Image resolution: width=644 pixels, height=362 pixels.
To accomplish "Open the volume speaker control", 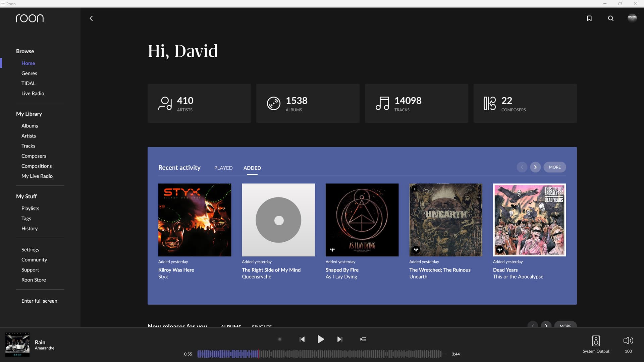I will tap(628, 341).
